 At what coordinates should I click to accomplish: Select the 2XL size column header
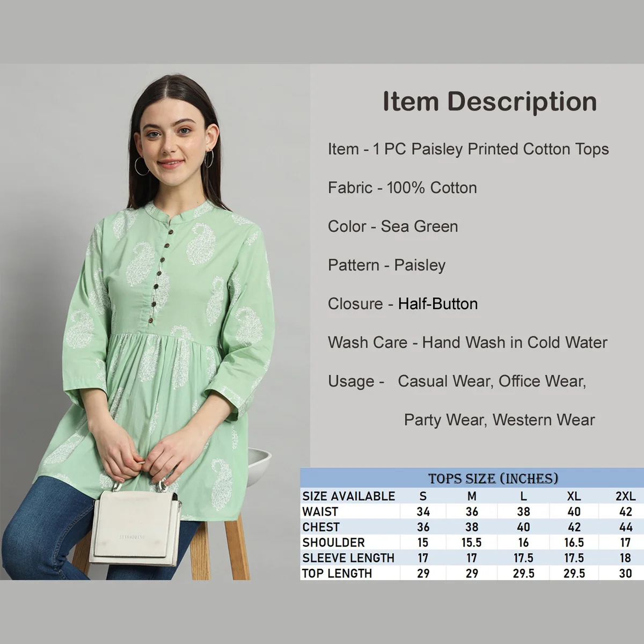(x=625, y=496)
